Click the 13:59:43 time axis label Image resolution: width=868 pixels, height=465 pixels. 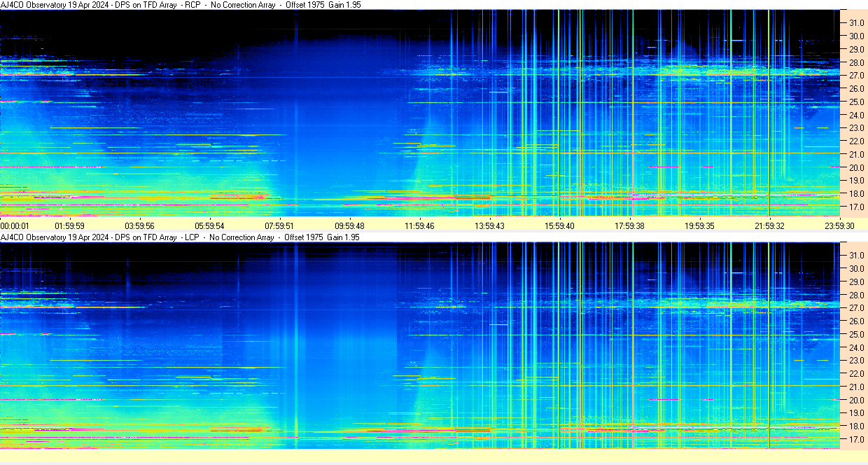click(x=489, y=225)
